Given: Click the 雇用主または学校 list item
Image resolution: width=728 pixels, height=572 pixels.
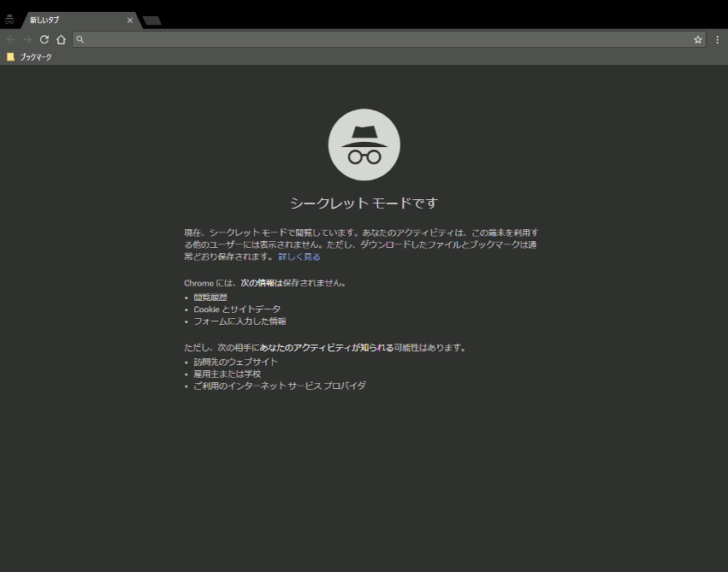Looking at the screenshot, I should [227, 374].
